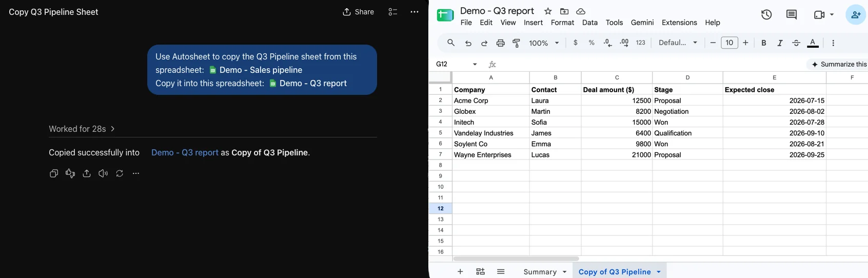Open Demo - Q3 report link in prompt
This screenshot has width=868, height=278.
point(308,83)
